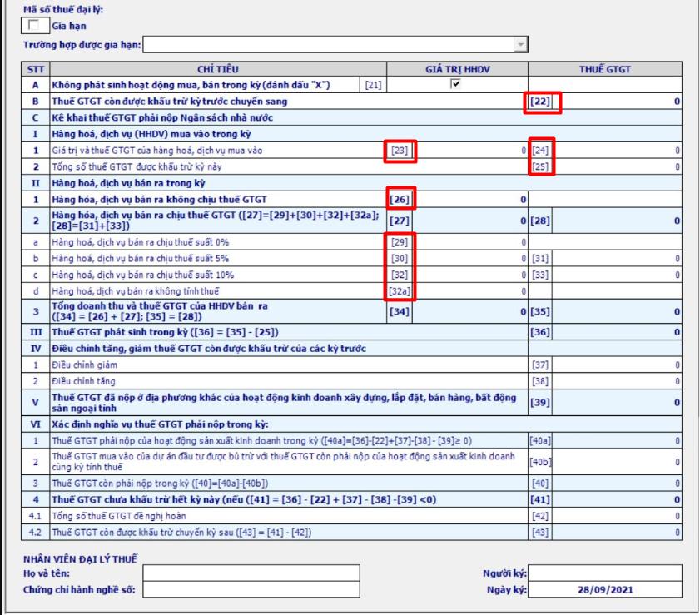The height and width of the screenshot is (615, 700).
Task: Select row 'Điều chỉnh tăng, giảm thuế GTGT còn được khấu trừ'
Action: 352,349
